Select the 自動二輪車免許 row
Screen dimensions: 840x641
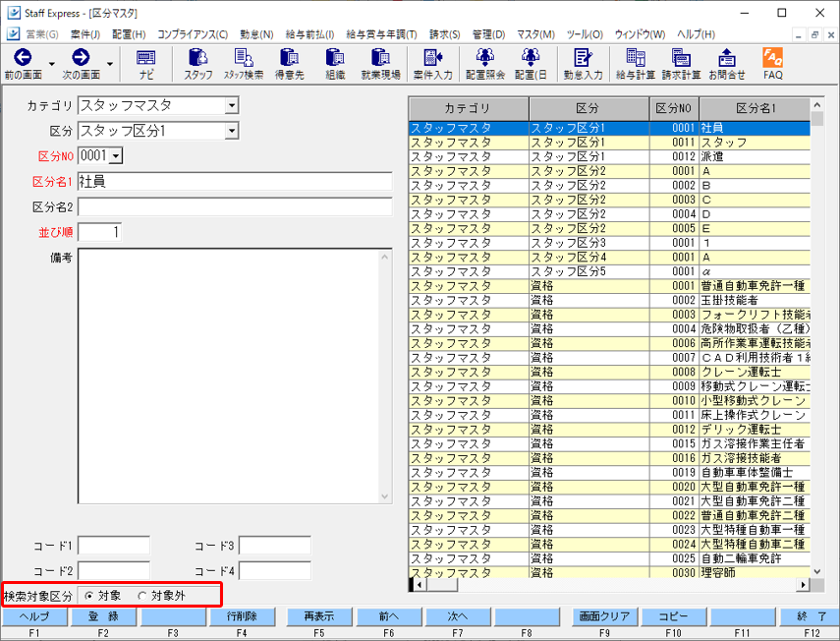coord(609,558)
